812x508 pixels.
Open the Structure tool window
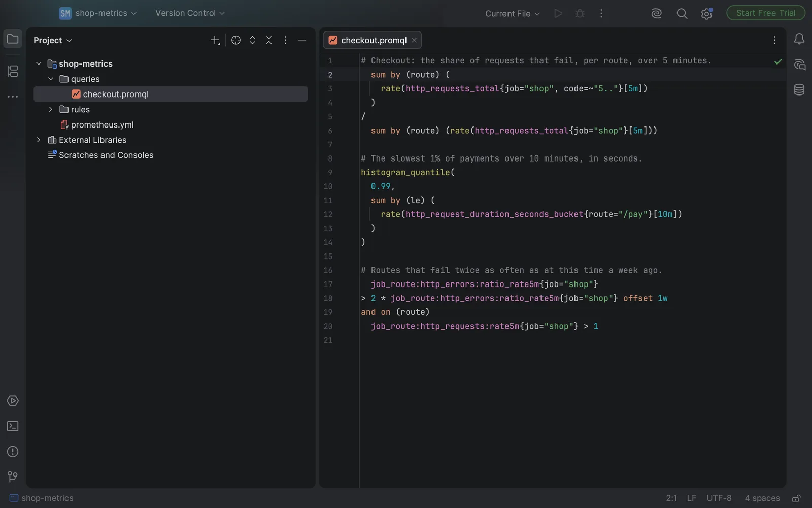pyautogui.click(x=13, y=71)
